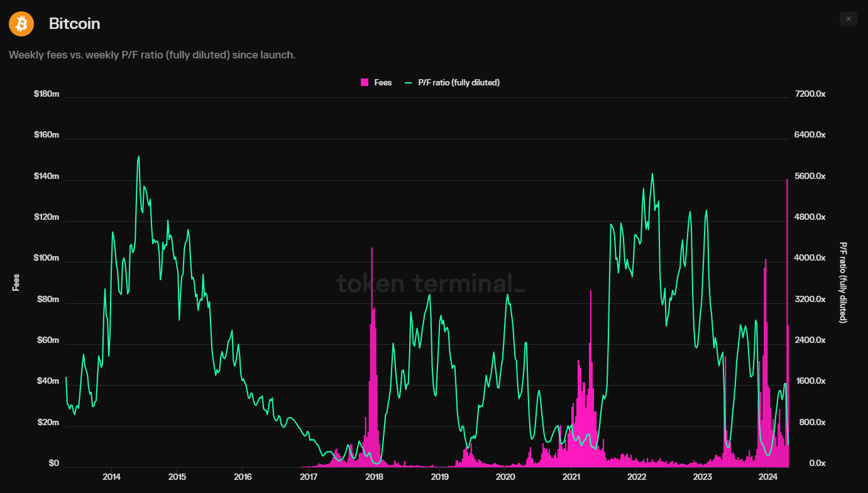Click the 7200.0x label on right axis

(x=810, y=93)
